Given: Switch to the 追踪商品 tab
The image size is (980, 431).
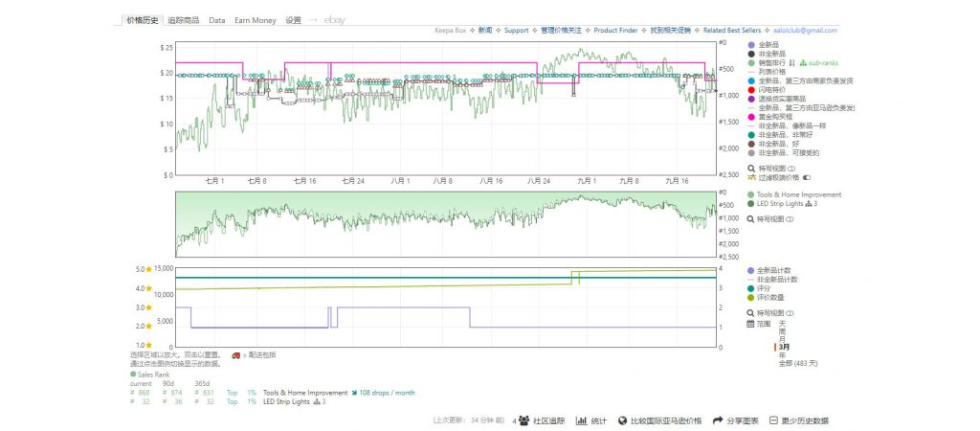Looking at the screenshot, I should [x=183, y=19].
